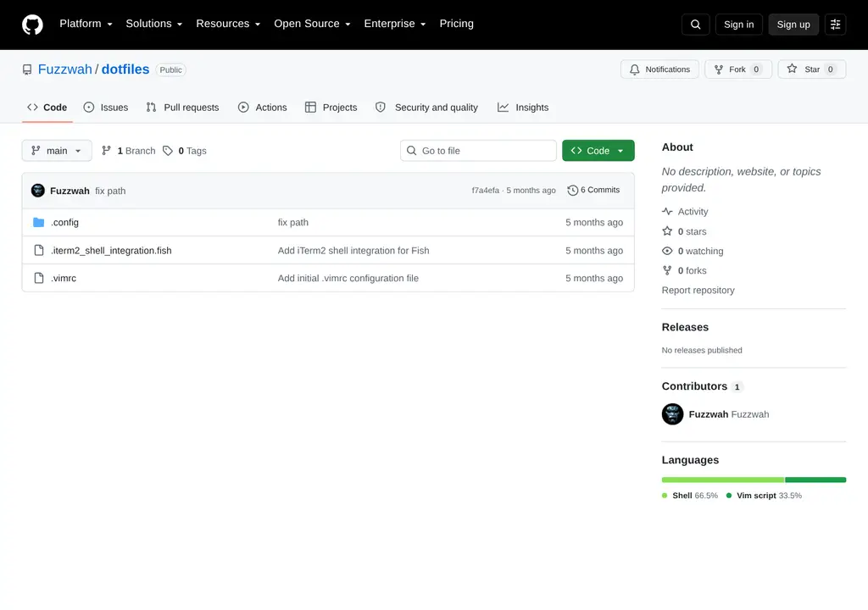This screenshot has height=610, width=868.
Task: Click the Code tab angle-brackets icon
Action: point(33,108)
